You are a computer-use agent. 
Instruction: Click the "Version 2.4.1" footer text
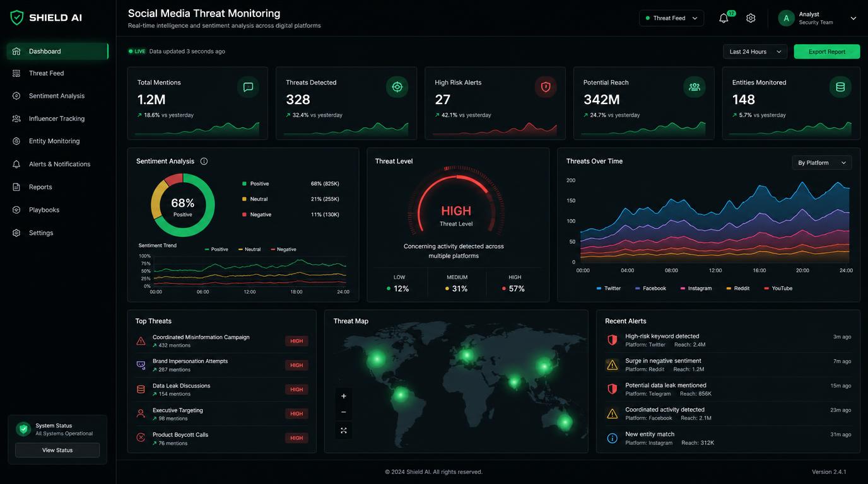click(829, 471)
